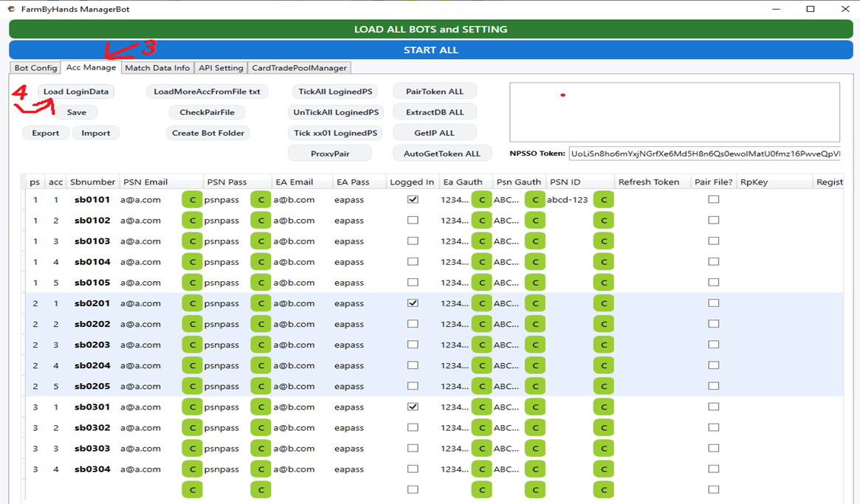Copy PSN ID for sb0105
The width and height of the screenshot is (860, 504).
coord(603,283)
